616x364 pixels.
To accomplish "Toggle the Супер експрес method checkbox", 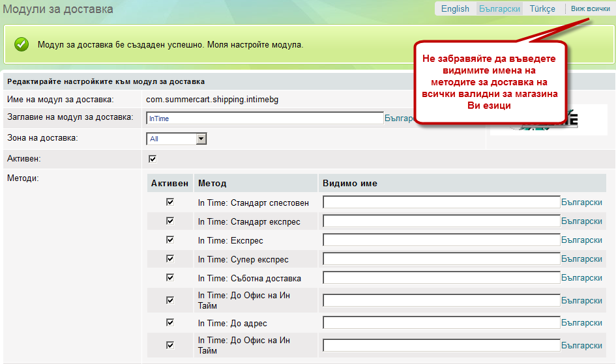I will [x=170, y=259].
